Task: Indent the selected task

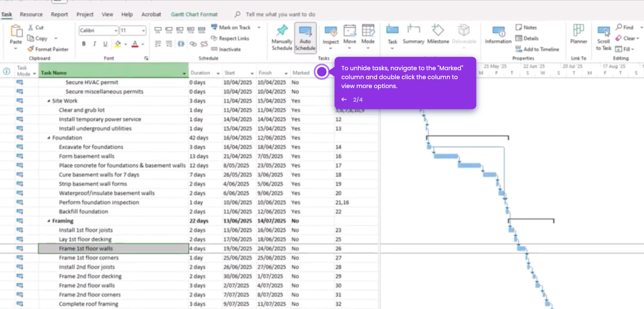Action: [169, 44]
